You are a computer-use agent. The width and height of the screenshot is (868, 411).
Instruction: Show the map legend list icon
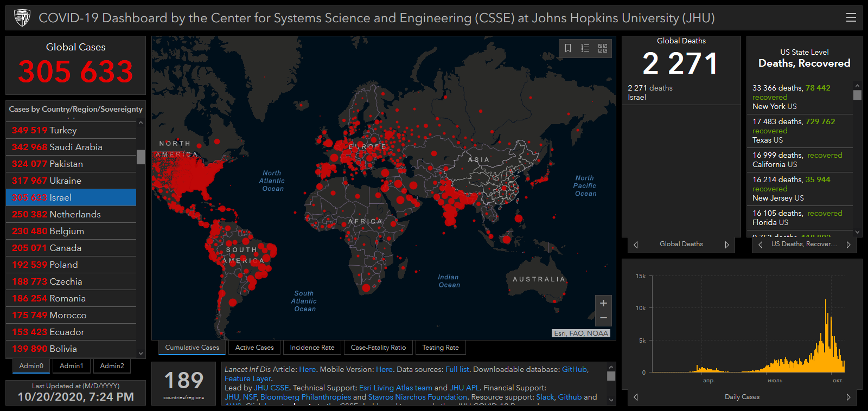(x=585, y=48)
